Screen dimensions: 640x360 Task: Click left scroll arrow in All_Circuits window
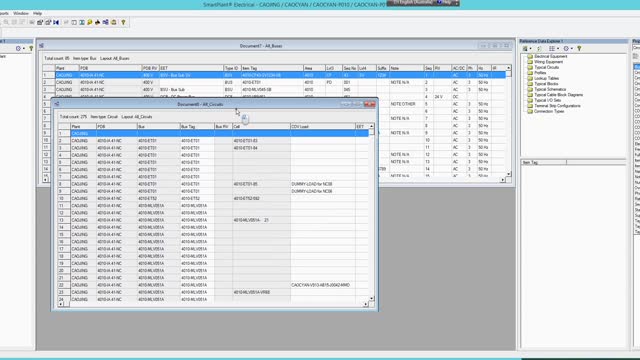click(x=61, y=304)
